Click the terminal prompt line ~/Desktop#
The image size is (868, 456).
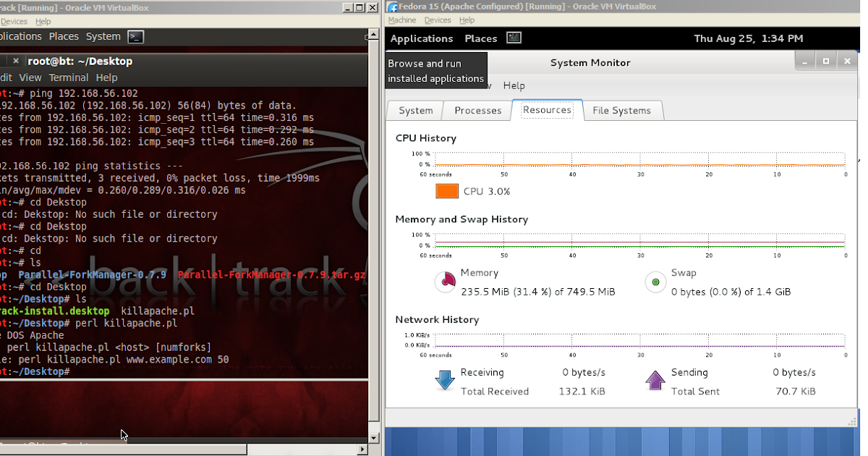coord(35,371)
